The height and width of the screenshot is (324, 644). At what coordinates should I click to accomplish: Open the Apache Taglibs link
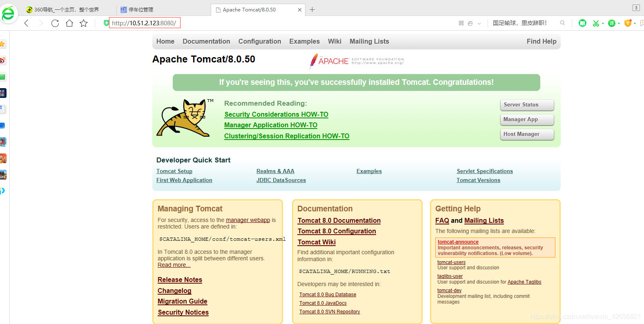pos(524,282)
